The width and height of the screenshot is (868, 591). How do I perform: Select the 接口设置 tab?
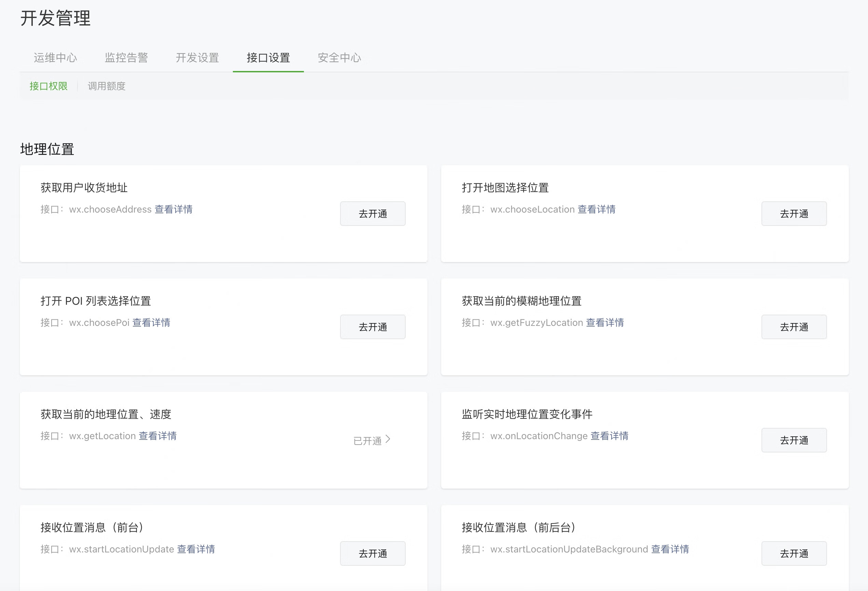coord(268,57)
